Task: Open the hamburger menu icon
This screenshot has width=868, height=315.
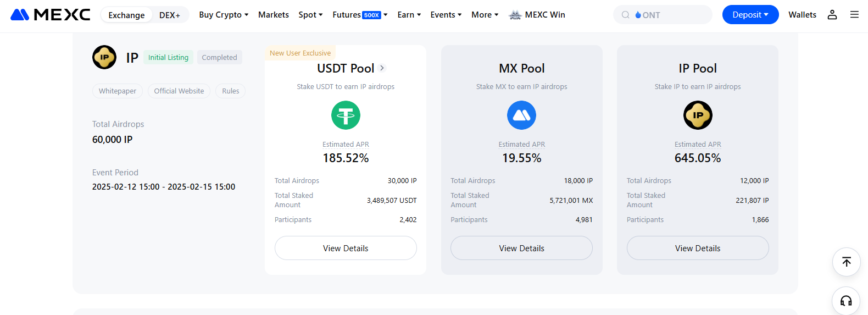Action: point(854,15)
